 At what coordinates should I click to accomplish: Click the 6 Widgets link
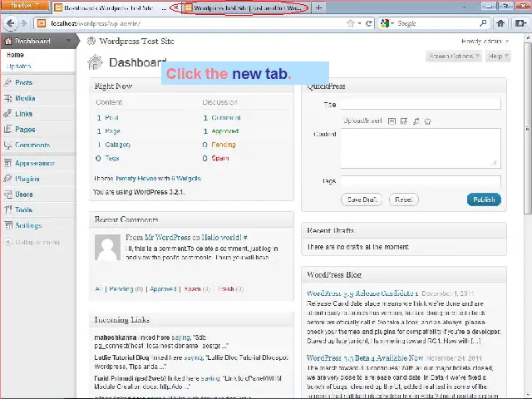(x=186, y=178)
